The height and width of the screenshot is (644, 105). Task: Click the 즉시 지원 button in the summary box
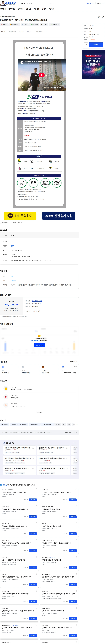[x=96, y=45]
